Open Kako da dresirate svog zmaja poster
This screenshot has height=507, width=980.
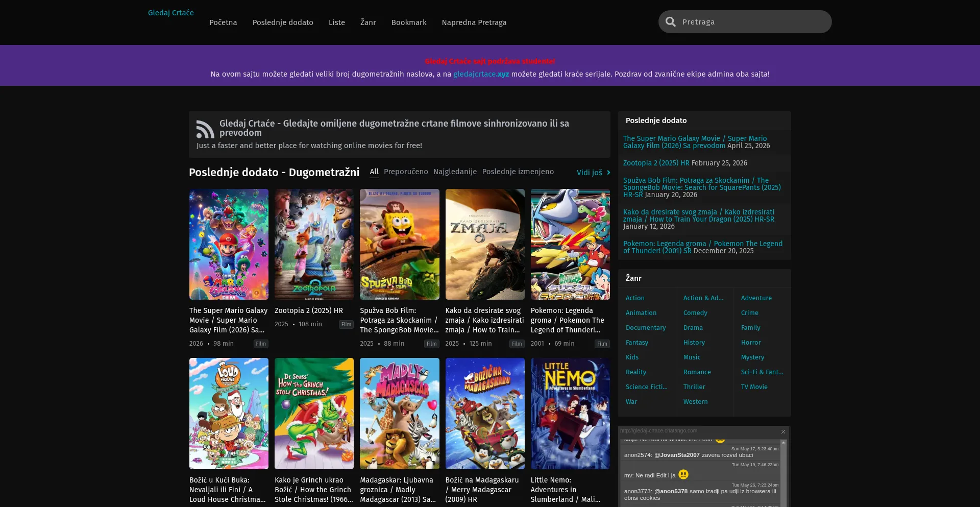pyautogui.click(x=485, y=244)
